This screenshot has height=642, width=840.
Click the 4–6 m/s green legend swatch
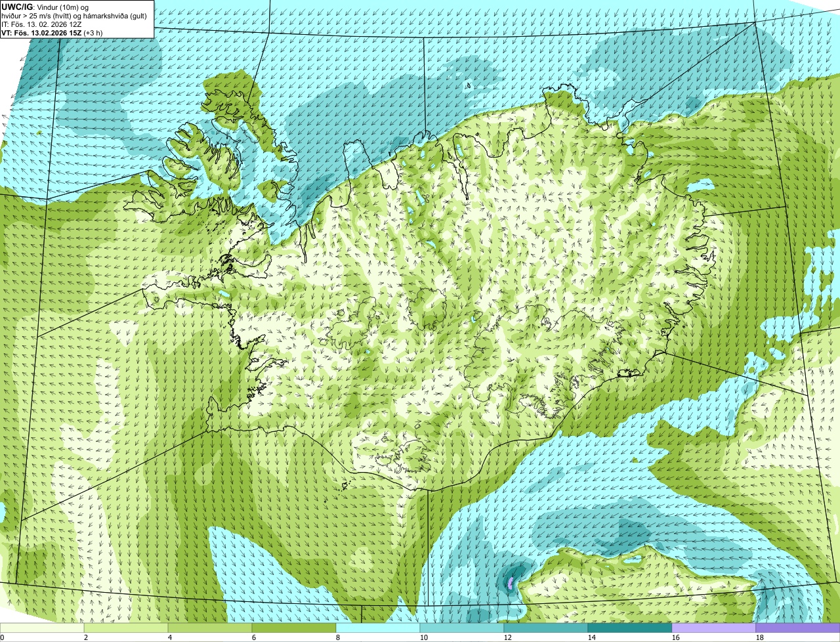pos(210,628)
